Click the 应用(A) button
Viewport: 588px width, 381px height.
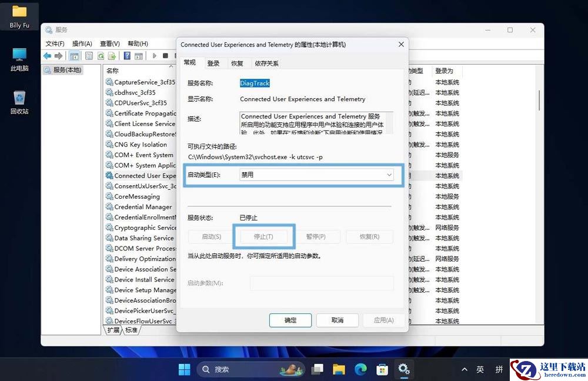click(383, 320)
